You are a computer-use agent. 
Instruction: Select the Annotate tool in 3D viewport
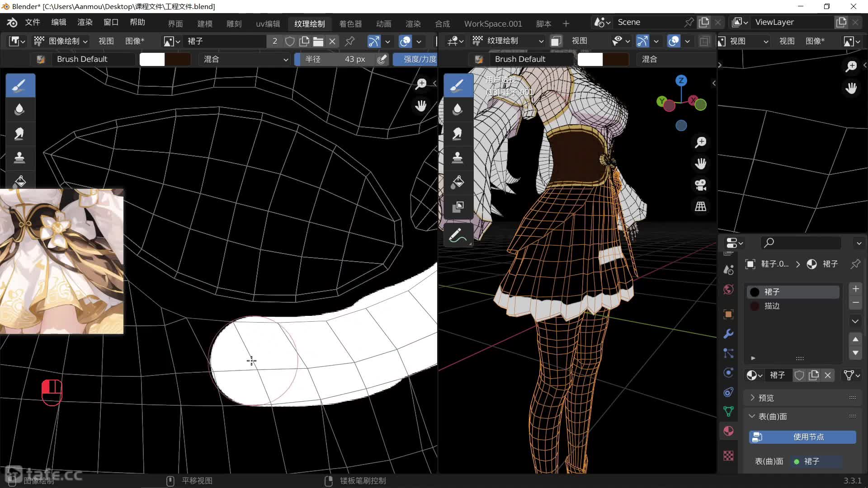point(458,235)
